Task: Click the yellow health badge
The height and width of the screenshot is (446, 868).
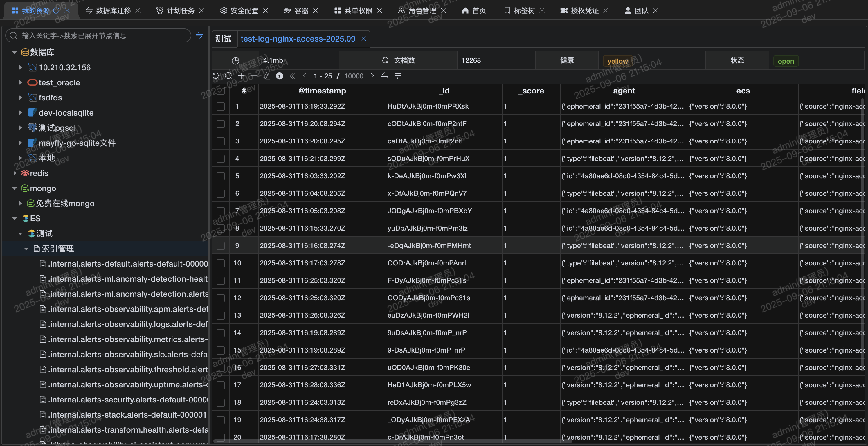Action: pos(618,61)
